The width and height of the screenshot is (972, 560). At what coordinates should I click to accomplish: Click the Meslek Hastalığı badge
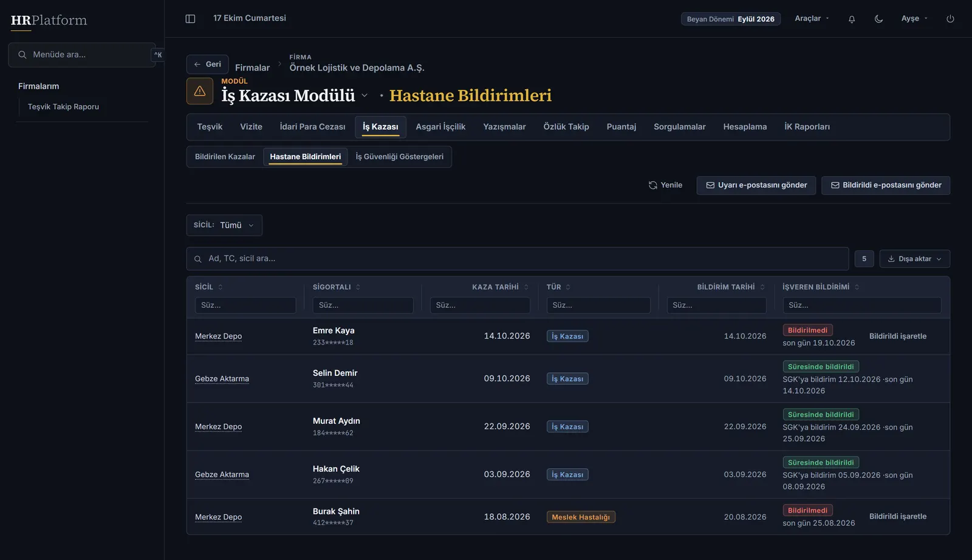(x=581, y=517)
